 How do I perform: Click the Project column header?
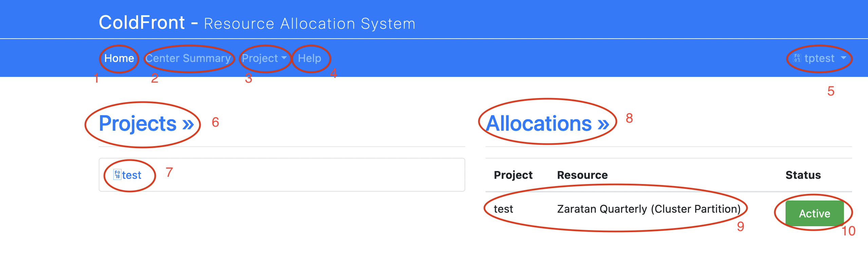tap(513, 175)
